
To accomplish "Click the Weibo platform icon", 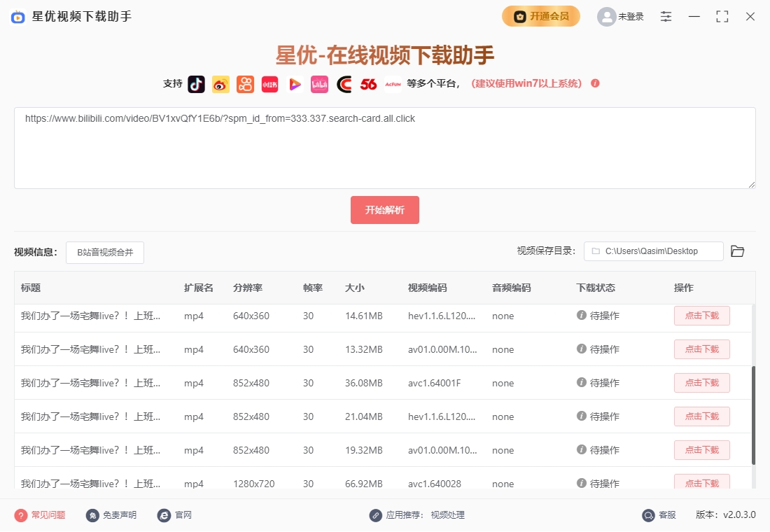I will (x=220, y=84).
